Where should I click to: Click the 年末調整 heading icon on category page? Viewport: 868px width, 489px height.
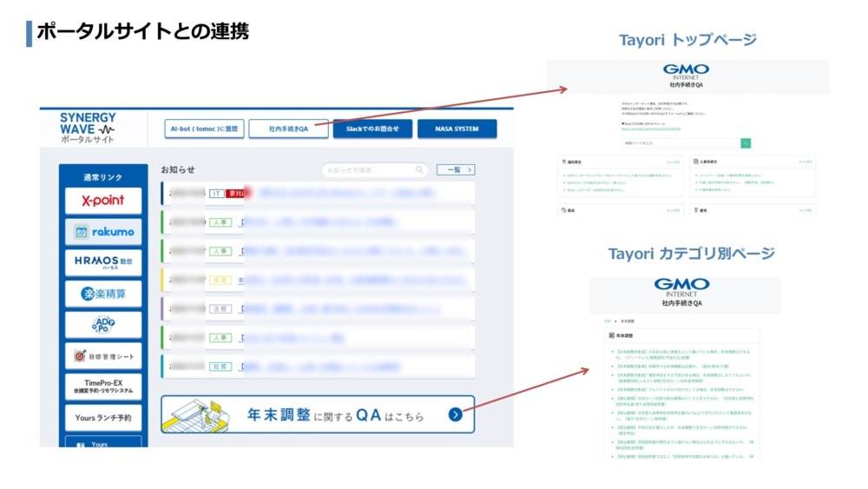[612, 335]
